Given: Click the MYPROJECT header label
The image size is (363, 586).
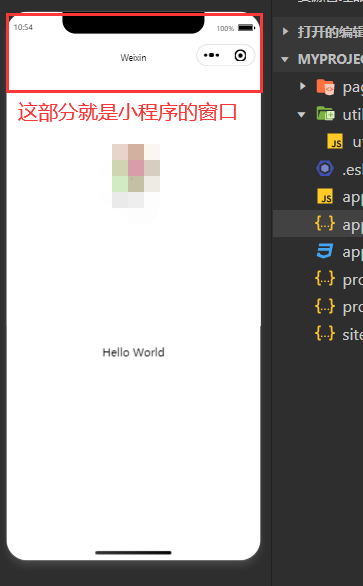Looking at the screenshot, I should tap(330, 59).
